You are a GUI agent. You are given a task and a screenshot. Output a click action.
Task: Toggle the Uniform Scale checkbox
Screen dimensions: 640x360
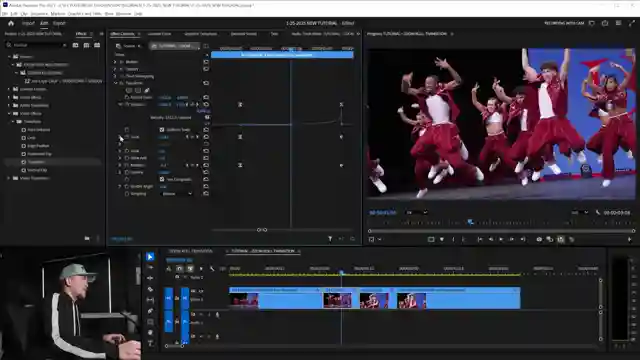pyautogui.click(x=162, y=130)
